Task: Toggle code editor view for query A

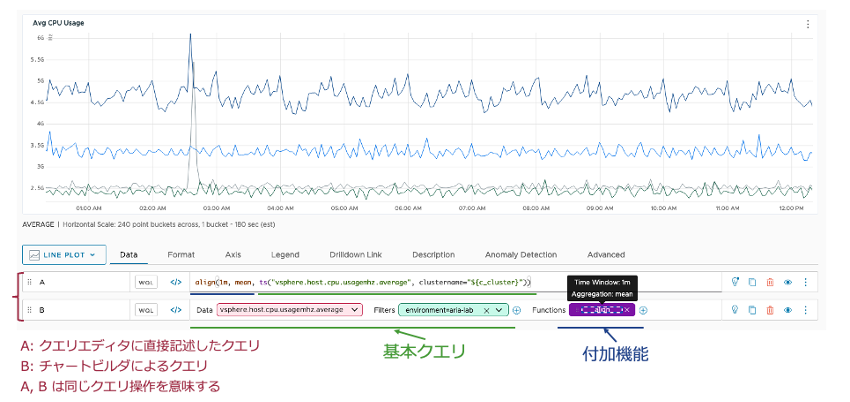Action: click(x=176, y=283)
